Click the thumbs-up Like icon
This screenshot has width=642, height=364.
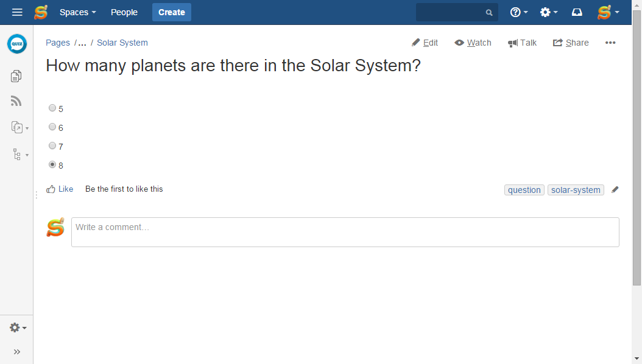point(51,189)
